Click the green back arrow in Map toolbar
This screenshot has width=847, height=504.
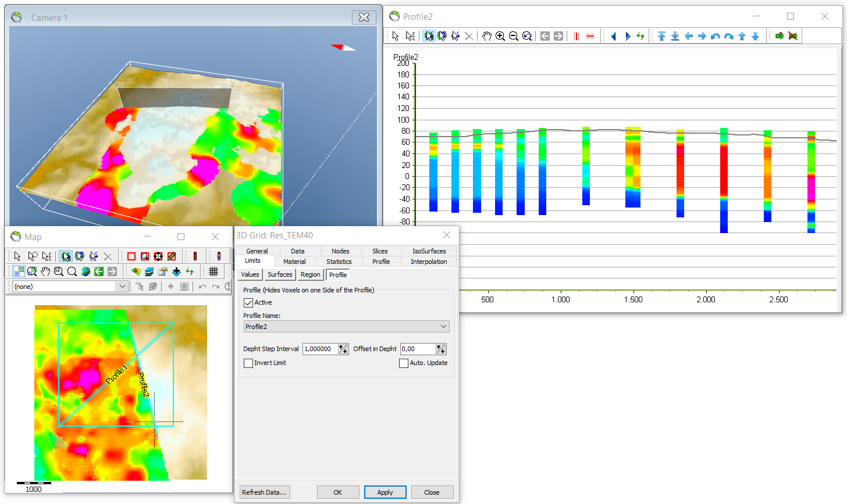click(x=99, y=271)
